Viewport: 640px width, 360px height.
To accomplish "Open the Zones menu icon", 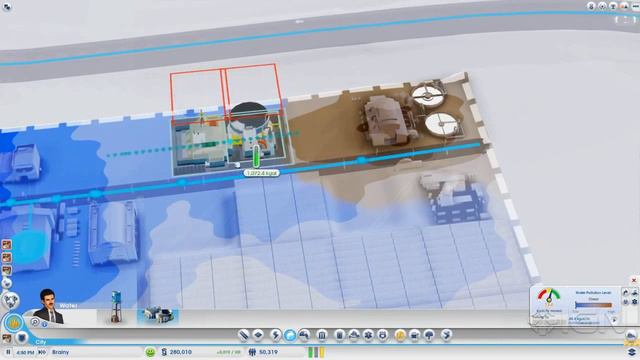I will [x=258, y=335].
